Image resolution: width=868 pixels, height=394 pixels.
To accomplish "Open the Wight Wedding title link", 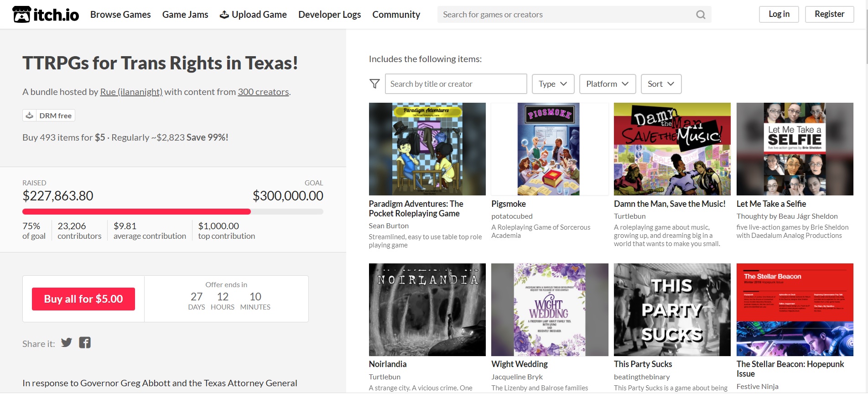I will tap(520, 364).
